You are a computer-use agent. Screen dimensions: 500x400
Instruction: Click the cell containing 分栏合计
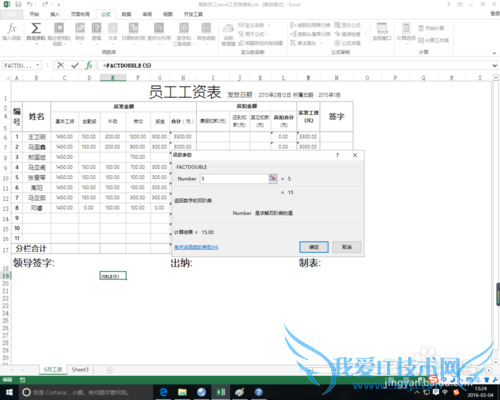31,248
